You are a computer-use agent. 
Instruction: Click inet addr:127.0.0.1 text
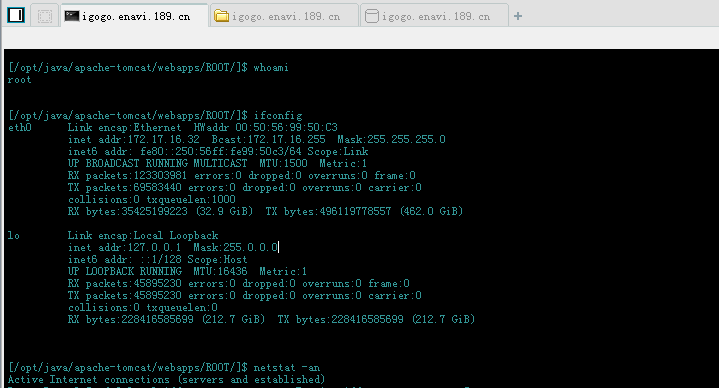[x=124, y=248]
